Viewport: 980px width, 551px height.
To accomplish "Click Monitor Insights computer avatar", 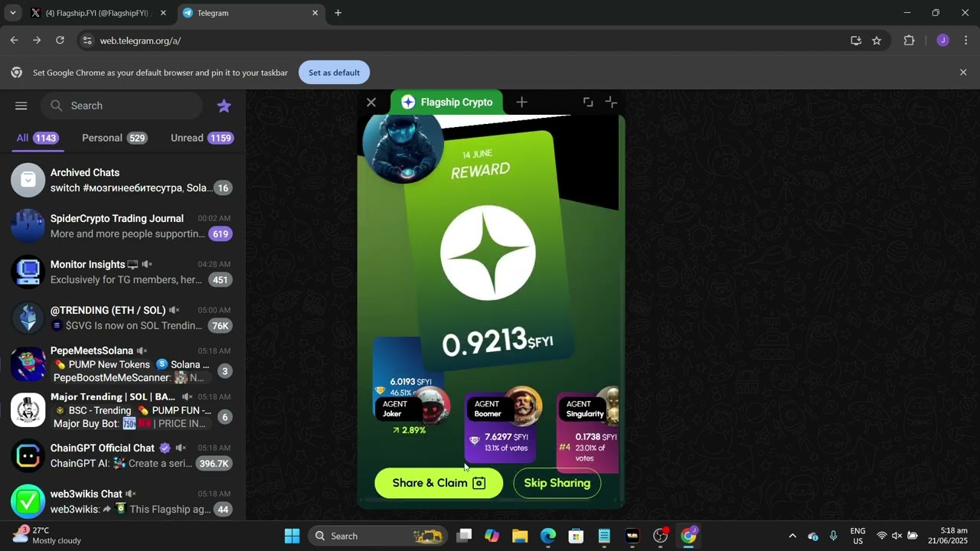I will click(x=28, y=272).
